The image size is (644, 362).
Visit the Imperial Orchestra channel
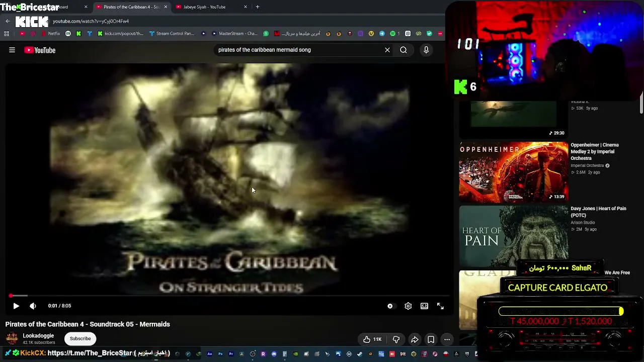(x=587, y=165)
